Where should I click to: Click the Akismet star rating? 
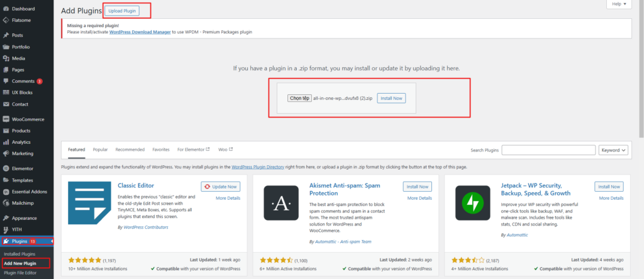pyautogui.click(x=277, y=260)
